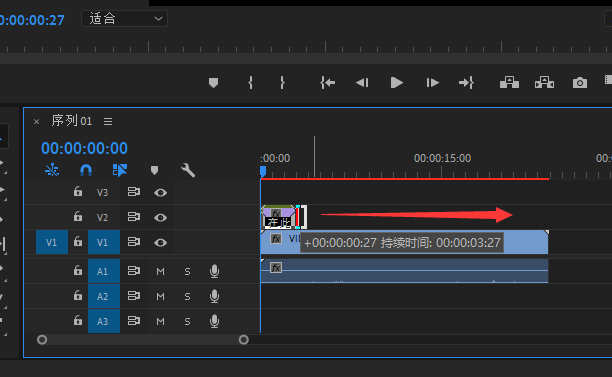
Task: Step back one frame
Action: [362, 83]
